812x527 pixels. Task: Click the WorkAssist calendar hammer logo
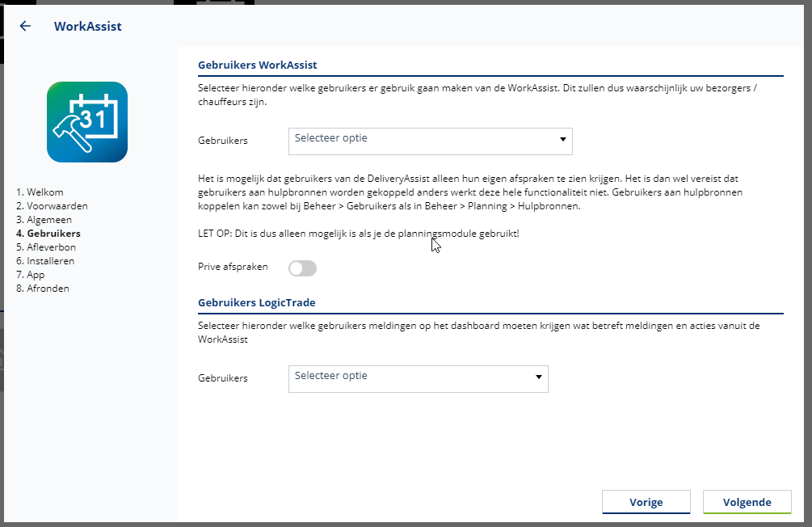click(87, 122)
